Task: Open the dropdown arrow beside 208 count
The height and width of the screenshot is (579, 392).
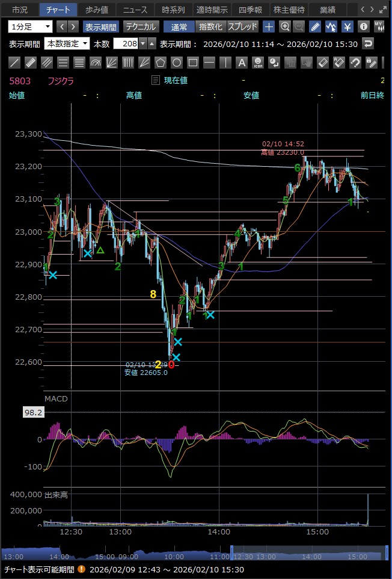Action: [x=142, y=43]
